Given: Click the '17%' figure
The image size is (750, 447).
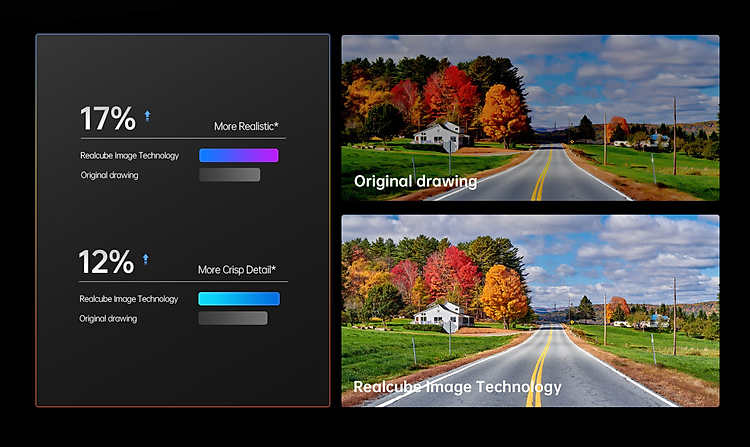Looking at the screenshot, I should pos(108,119).
